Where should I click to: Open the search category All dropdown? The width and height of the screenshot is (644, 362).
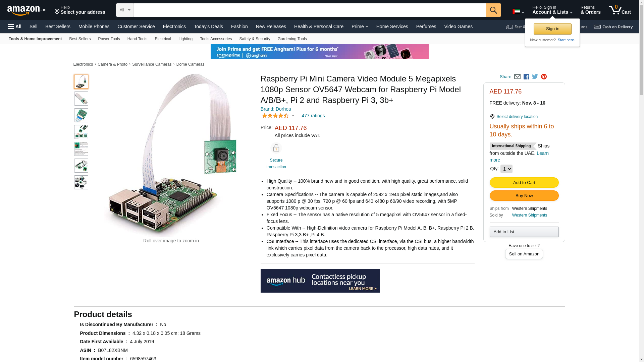point(125,10)
